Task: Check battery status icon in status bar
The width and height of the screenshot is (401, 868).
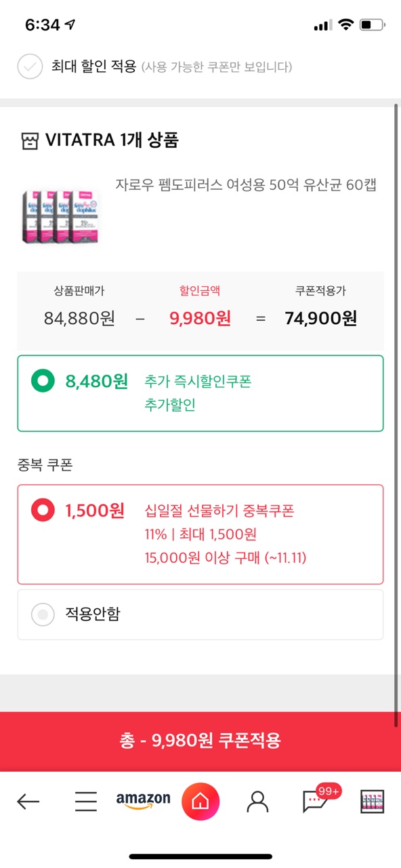Action: (372, 25)
